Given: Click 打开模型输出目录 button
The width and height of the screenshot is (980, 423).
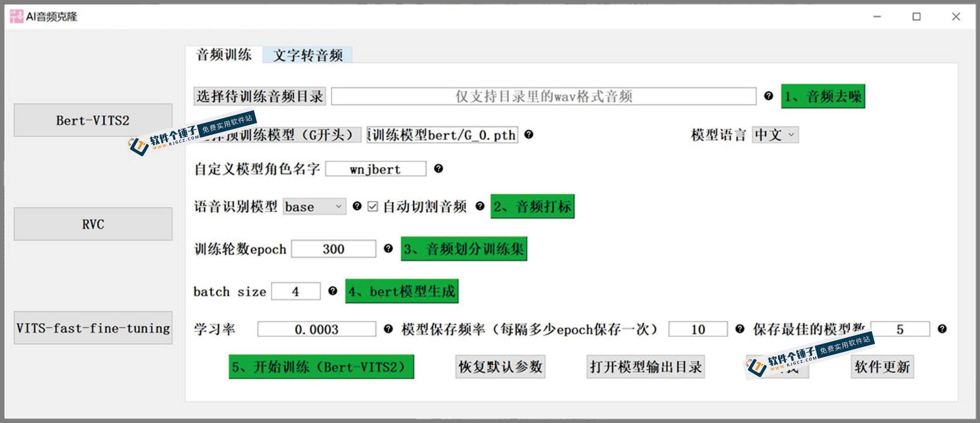Looking at the screenshot, I should tap(645, 367).
